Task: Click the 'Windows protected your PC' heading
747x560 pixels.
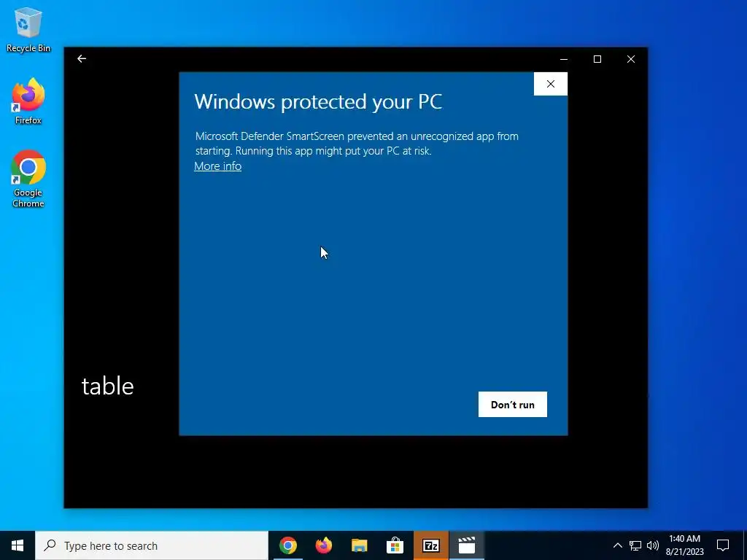Action: (x=318, y=101)
